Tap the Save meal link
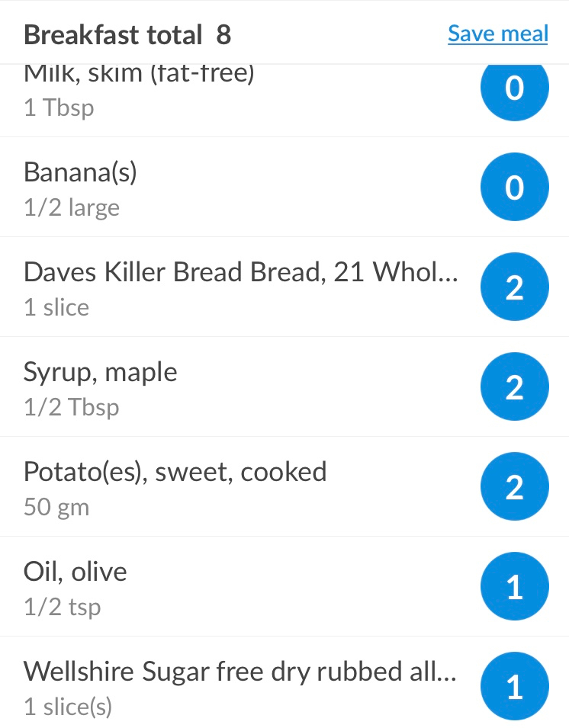569x728 pixels. click(x=497, y=34)
